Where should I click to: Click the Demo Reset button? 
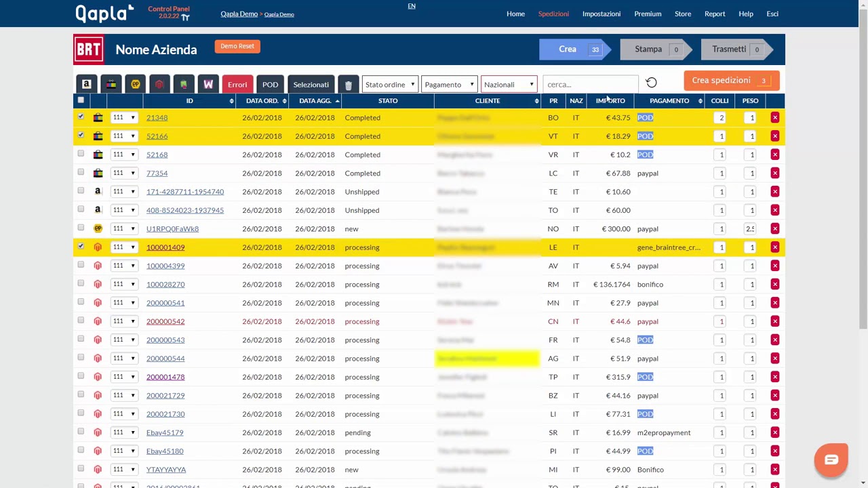coord(237,46)
